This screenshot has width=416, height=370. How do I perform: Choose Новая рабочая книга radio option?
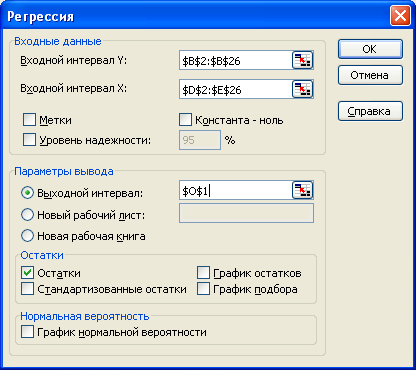[x=27, y=236]
